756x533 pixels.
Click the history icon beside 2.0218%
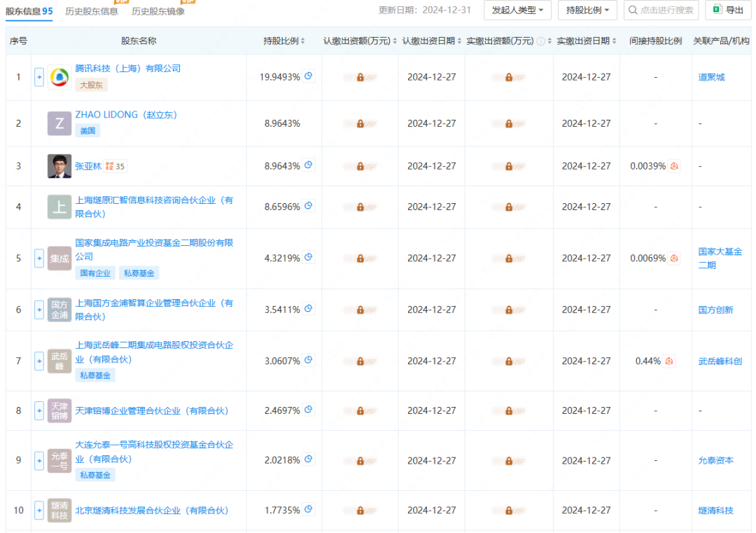309,459
